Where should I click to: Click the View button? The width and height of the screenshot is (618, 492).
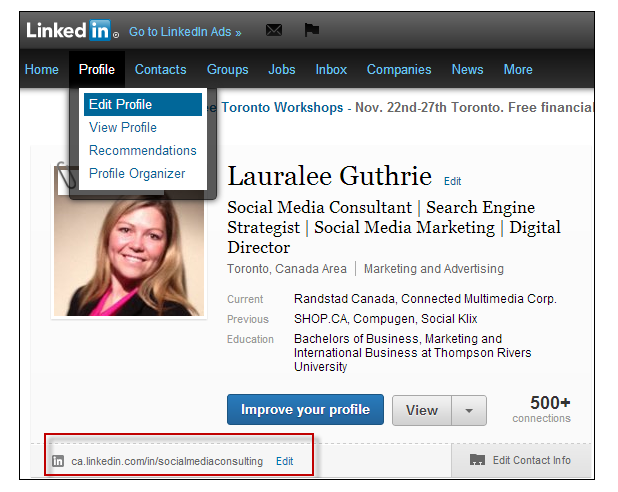[x=422, y=410]
